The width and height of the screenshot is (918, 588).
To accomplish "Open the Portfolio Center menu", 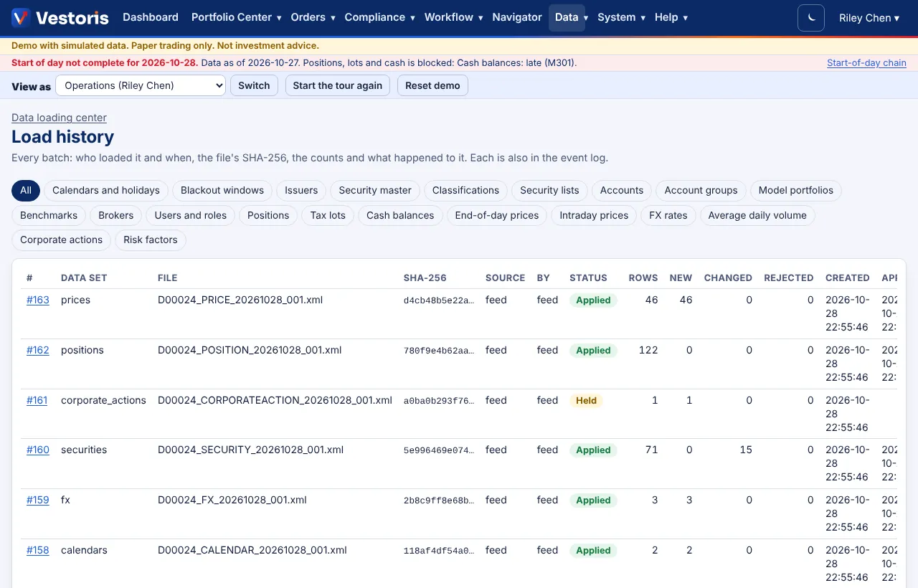I will (236, 17).
